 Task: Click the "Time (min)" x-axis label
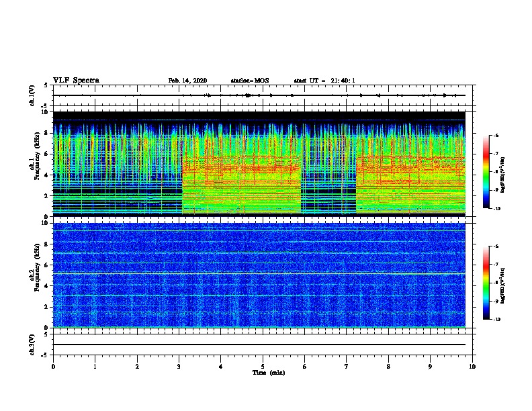pyautogui.click(x=269, y=373)
